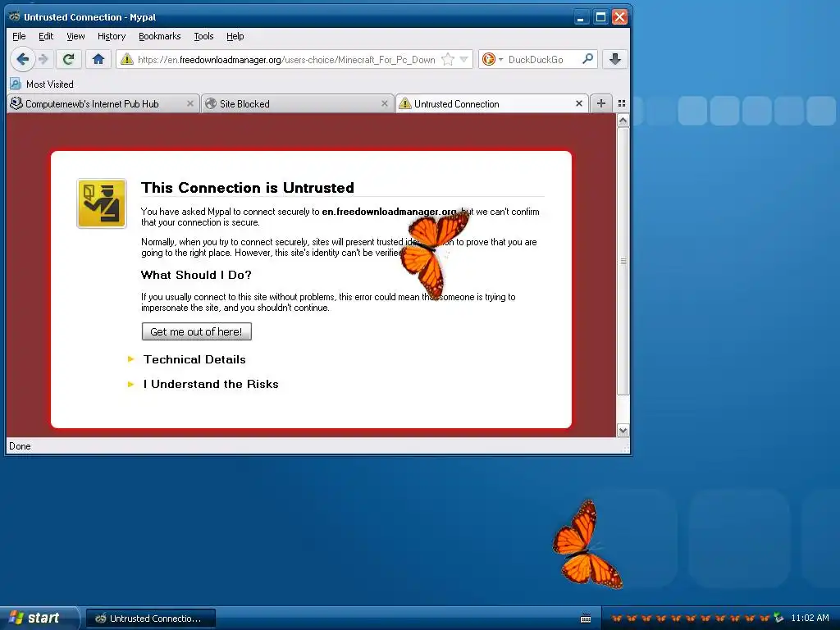Expand I Understand the Risks section
This screenshot has height=630, width=840.
[211, 384]
